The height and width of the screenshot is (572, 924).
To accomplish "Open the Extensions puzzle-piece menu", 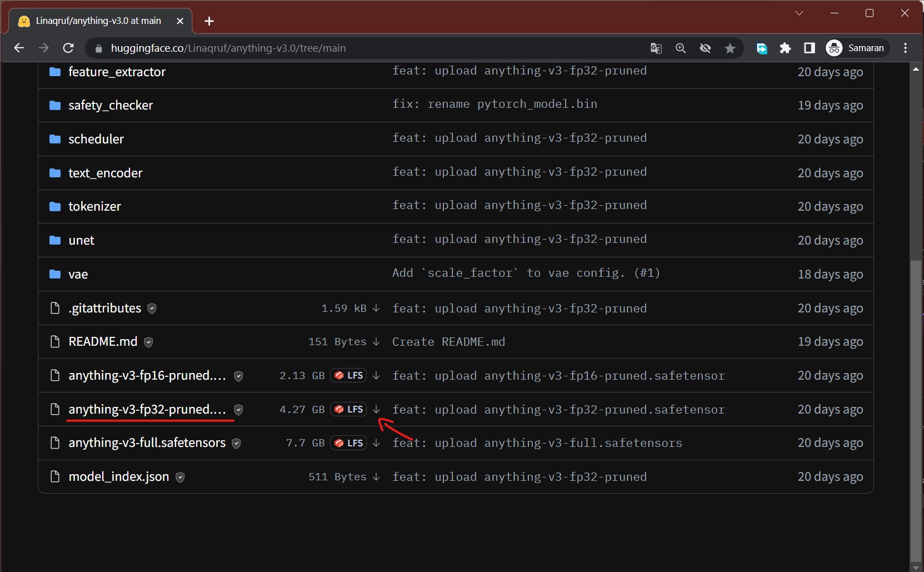I will (x=785, y=48).
